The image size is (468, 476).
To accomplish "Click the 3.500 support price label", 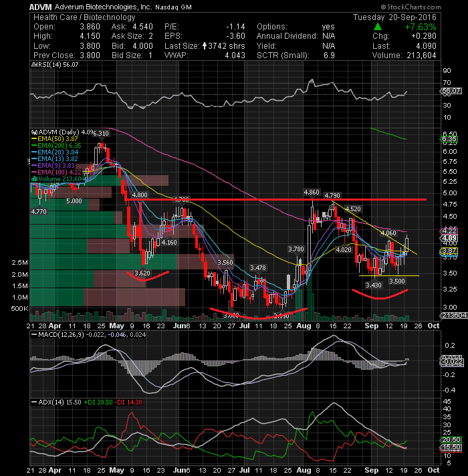I will (x=397, y=281).
